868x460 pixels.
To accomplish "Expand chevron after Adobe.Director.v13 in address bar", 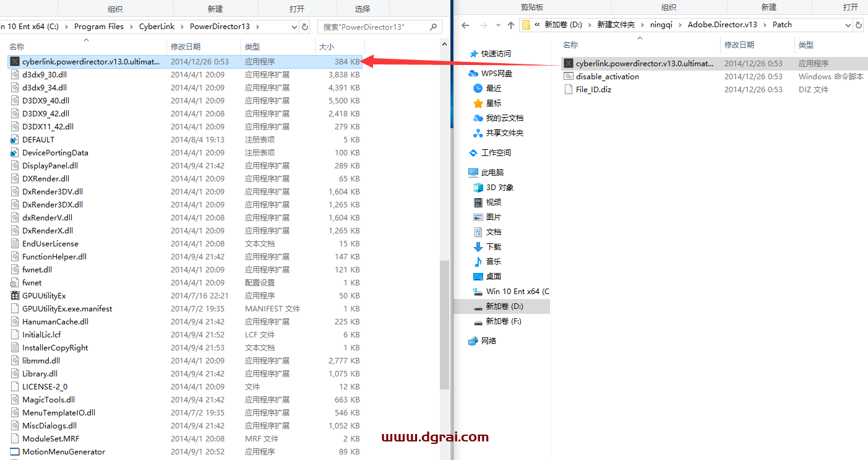I will tap(765, 25).
